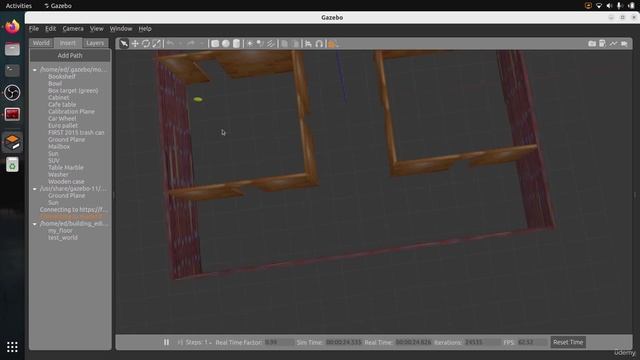Select the Mailbox model
This screenshot has height=360, width=640.
pyautogui.click(x=59, y=147)
